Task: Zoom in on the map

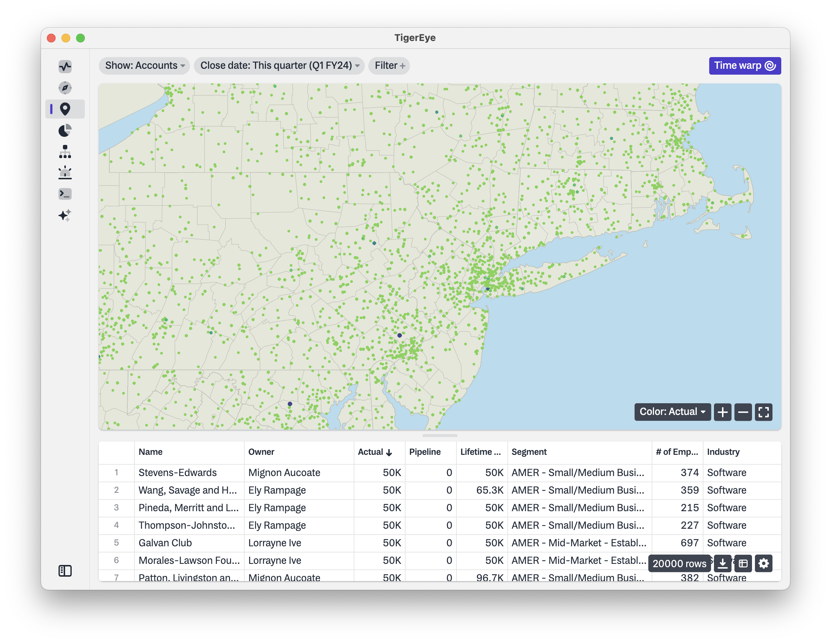Action: pos(723,412)
